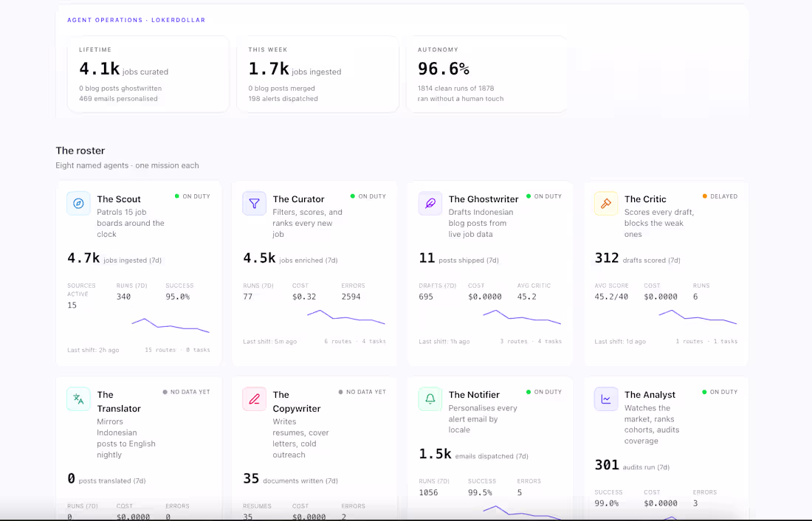
Task: Click The Analyst card title
Action: point(650,395)
